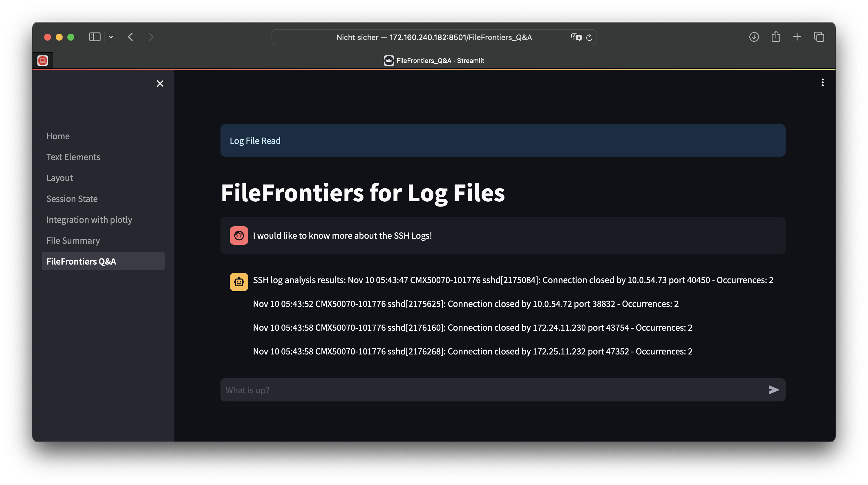Show tab overview icon
The width and height of the screenshot is (868, 485).
tap(819, 37)
